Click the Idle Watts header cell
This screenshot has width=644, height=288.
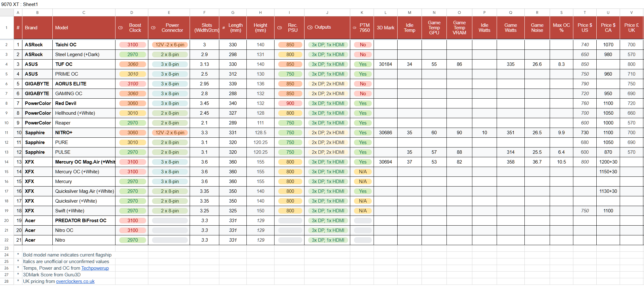point(484,28)
